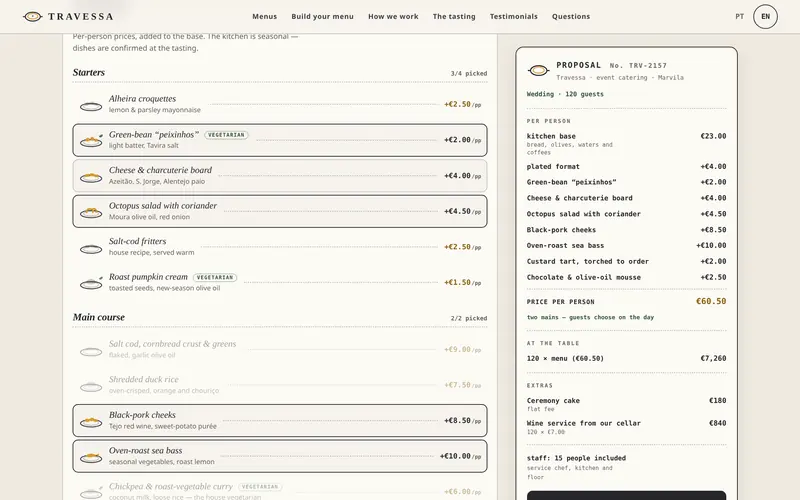The height and width of the screenshot is (500, 800).
Task: Click the Travessa logo icon in header
Action: (x=32, y=17)
